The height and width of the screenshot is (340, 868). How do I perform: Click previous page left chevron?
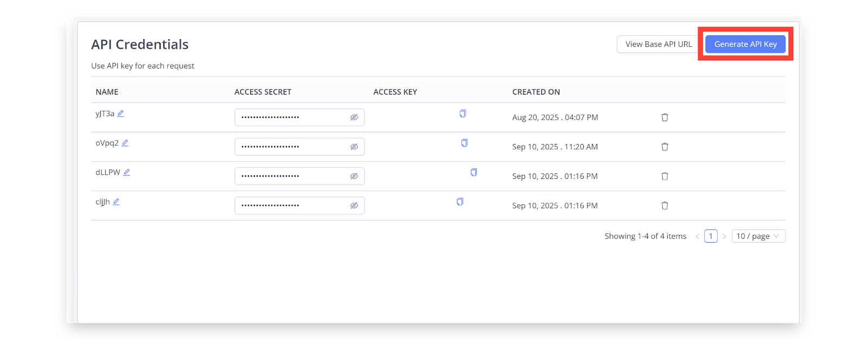click(698, 236)
